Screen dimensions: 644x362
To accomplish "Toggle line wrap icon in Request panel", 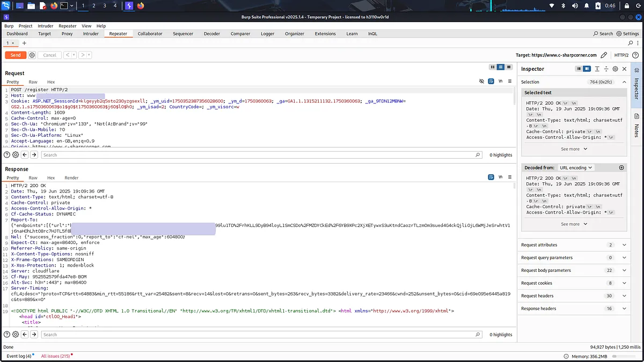I will 491,81.
